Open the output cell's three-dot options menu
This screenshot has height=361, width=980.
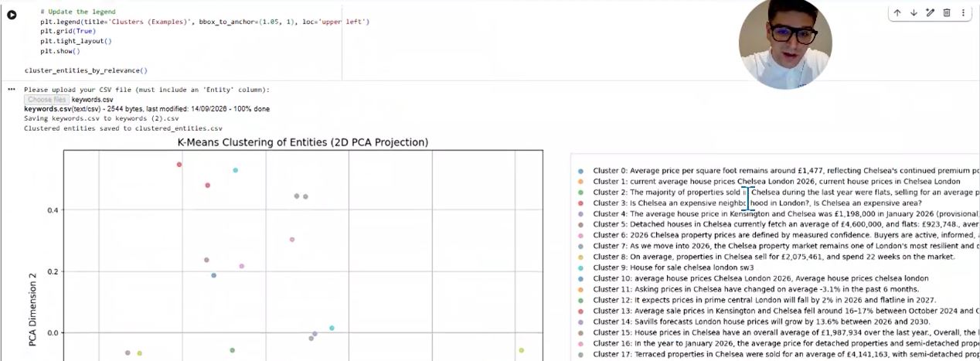pyautogui.click(x=12, y=90)
